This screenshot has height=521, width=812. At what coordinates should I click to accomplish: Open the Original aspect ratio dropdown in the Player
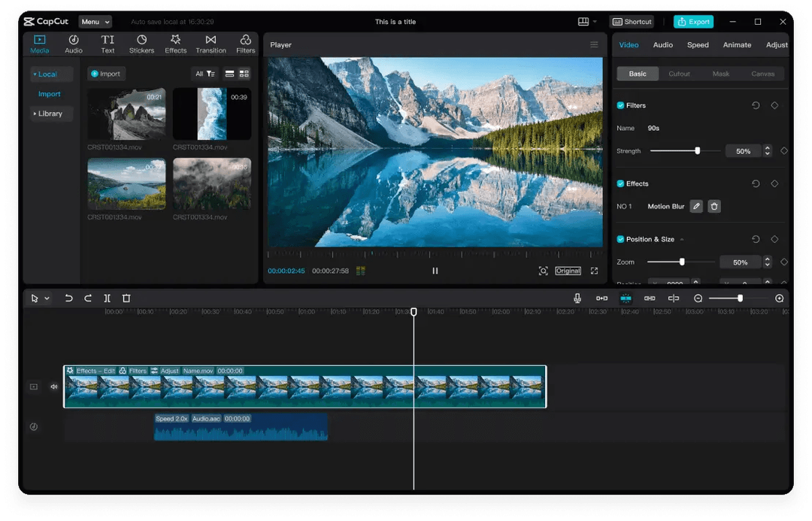click(568, 271)
